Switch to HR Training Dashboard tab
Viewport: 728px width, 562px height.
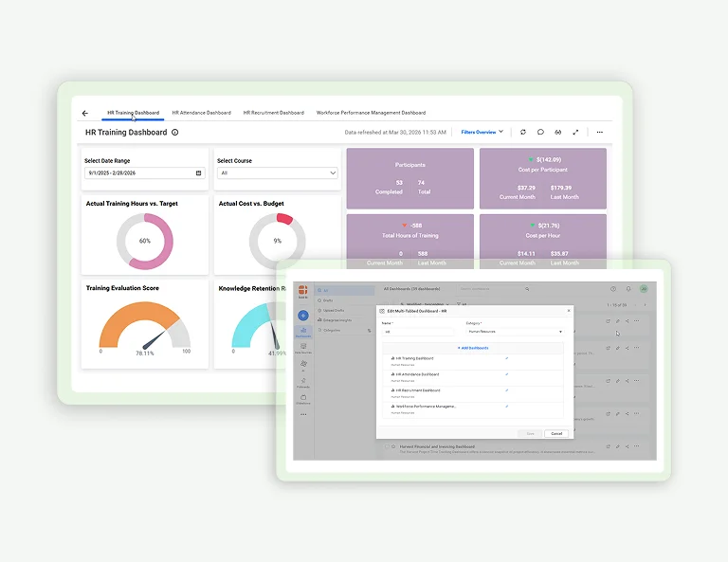(x=134, y=113)
